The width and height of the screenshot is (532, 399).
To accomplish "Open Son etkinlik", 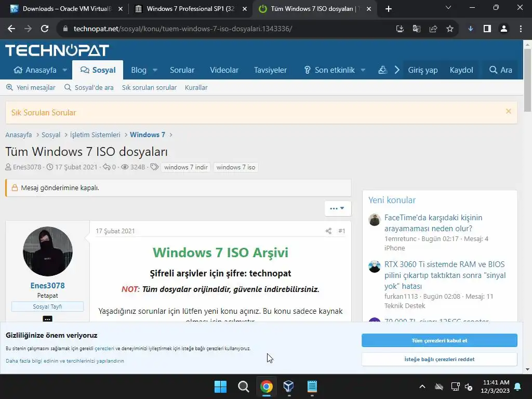I will tap(329, 70).
